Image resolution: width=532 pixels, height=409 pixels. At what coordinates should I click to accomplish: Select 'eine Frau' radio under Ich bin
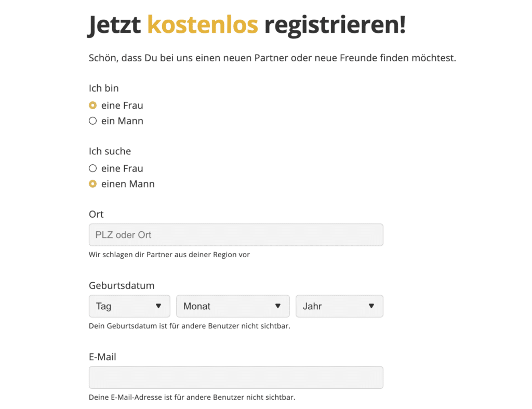(x=92, y=105)
